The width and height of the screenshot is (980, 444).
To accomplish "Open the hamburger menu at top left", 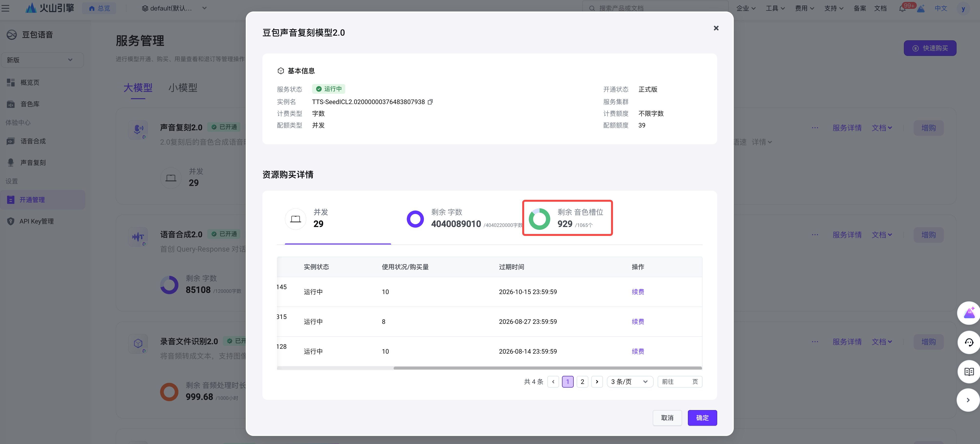I will [x=6, y=8].
